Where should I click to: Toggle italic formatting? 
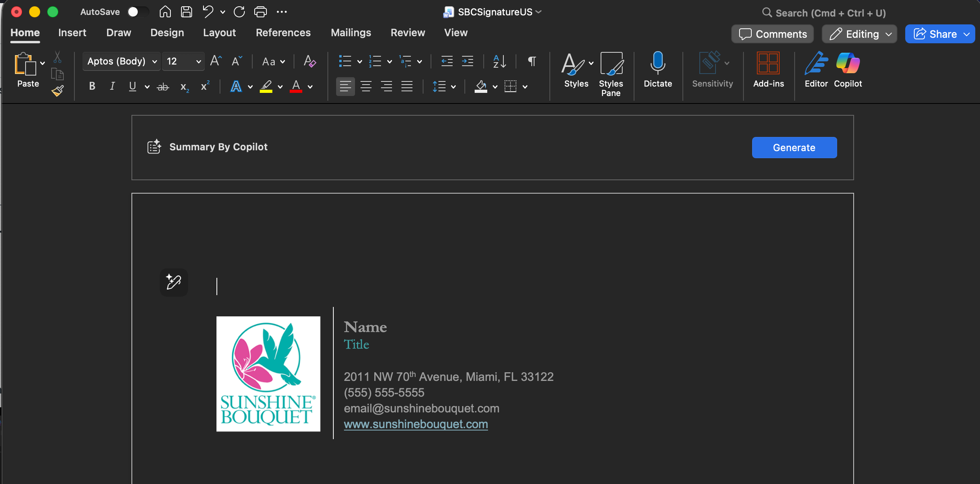(112, 86)
